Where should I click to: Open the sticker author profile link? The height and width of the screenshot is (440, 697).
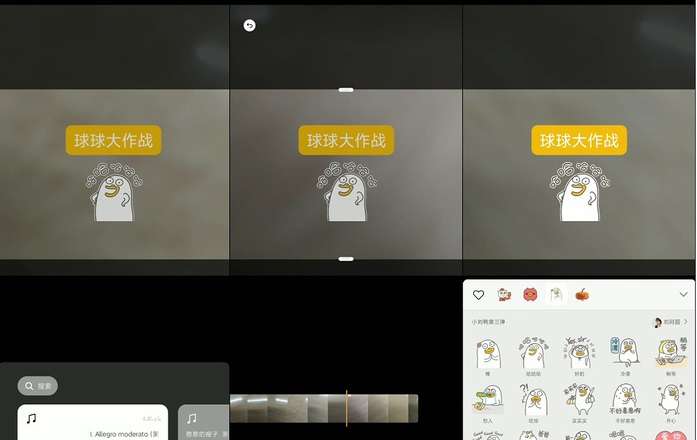pos(670,322)
